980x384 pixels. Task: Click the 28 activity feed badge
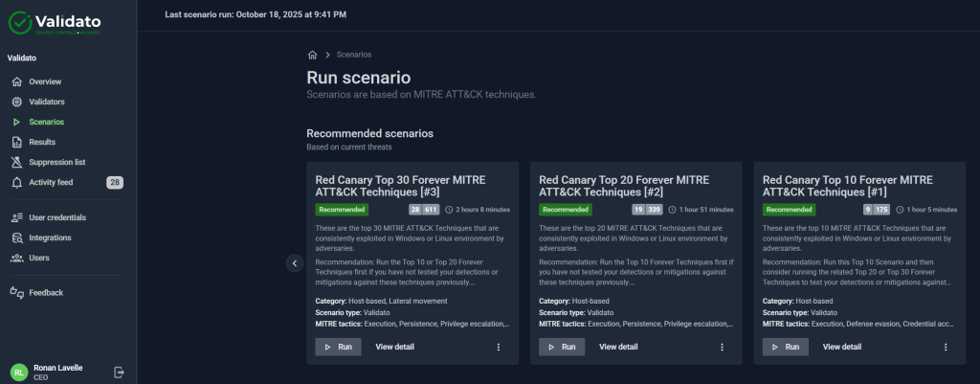tap(114, 182)
